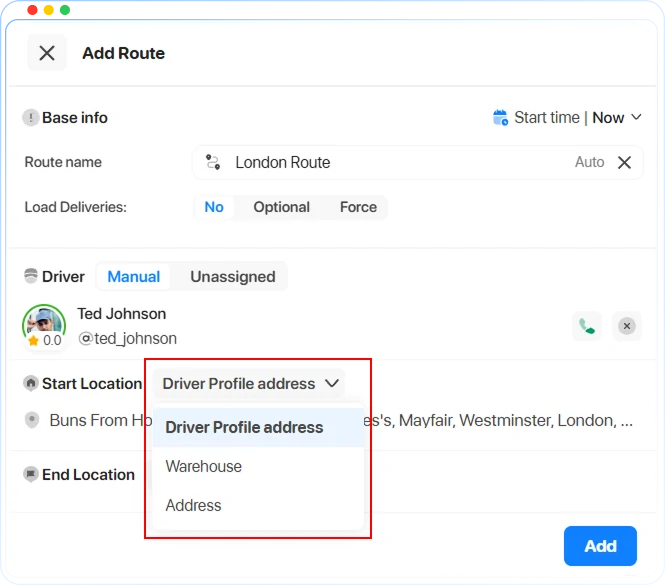
Task: Switch Driver mode to Manual
Action: click(x=134, y=276)
